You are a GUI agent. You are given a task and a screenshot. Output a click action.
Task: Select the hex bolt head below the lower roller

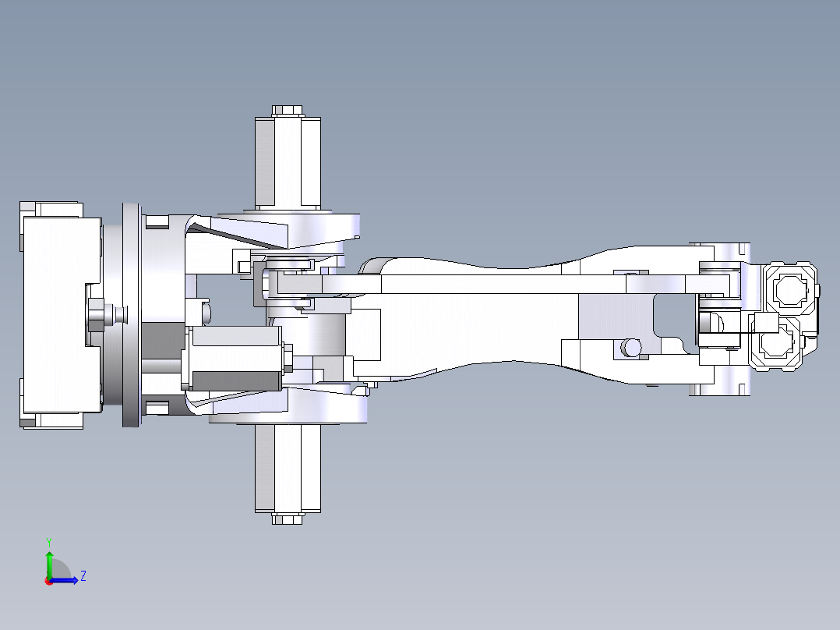[x=287, y=519]
